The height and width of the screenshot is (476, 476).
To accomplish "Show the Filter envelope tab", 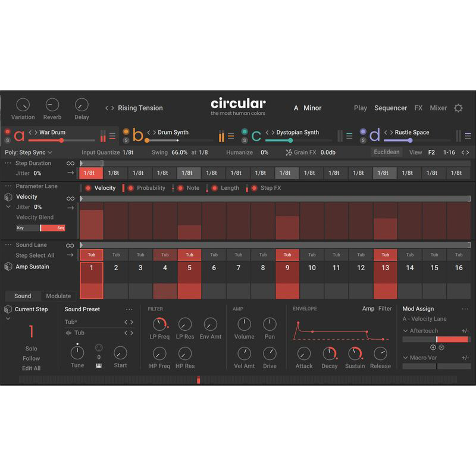I will tap(385, 309).
